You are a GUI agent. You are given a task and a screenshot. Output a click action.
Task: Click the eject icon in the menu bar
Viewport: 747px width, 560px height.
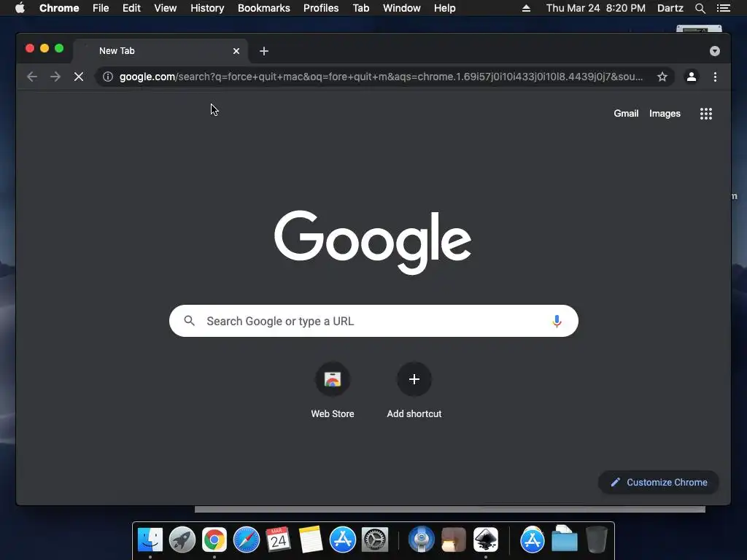[526, 8]
